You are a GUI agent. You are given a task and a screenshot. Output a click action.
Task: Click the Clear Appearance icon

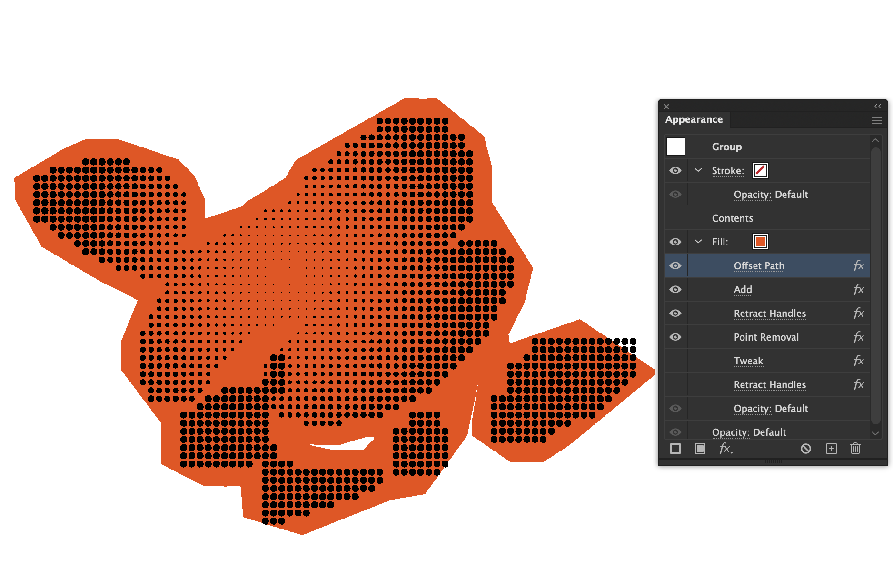805,449
